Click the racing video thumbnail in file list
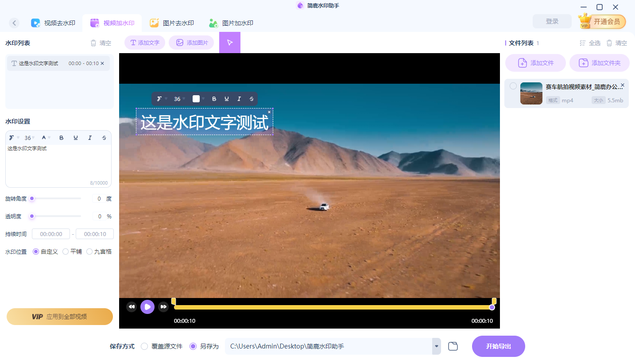This screenshot has width=635, height=364. [x=531, y=93]
